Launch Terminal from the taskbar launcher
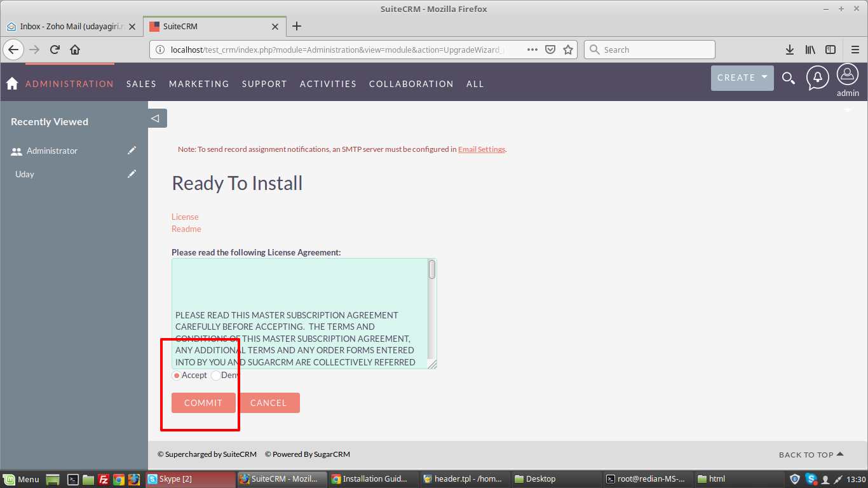 point(73,479)
